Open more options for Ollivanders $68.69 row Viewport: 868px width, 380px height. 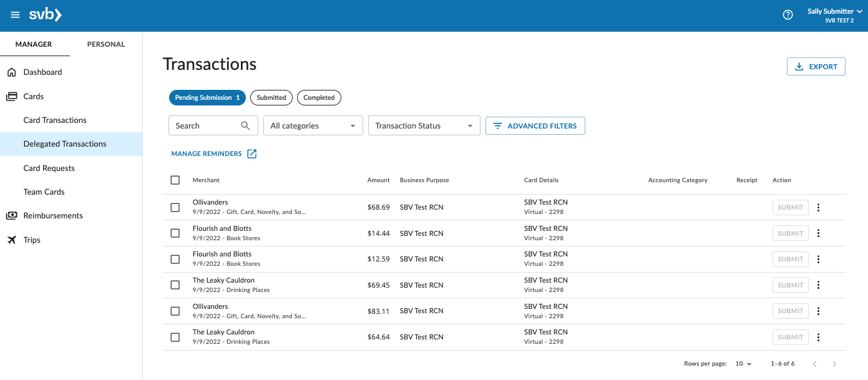(819, 208)
